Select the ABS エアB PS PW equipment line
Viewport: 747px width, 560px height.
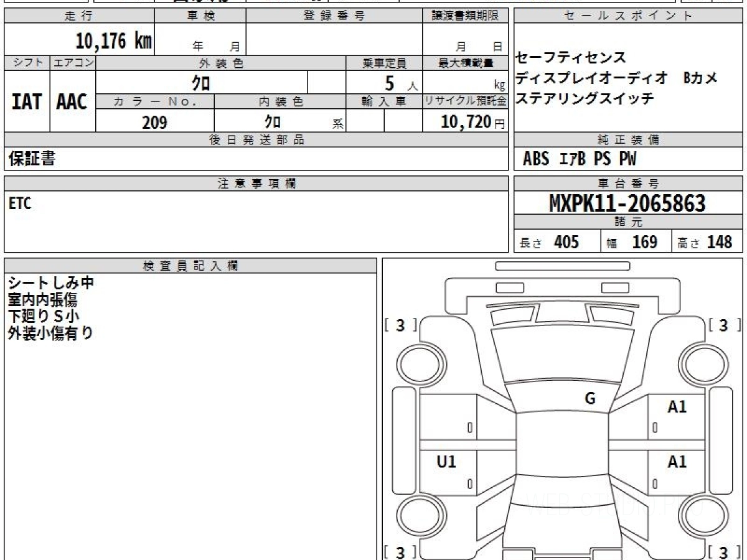point(580,160)
